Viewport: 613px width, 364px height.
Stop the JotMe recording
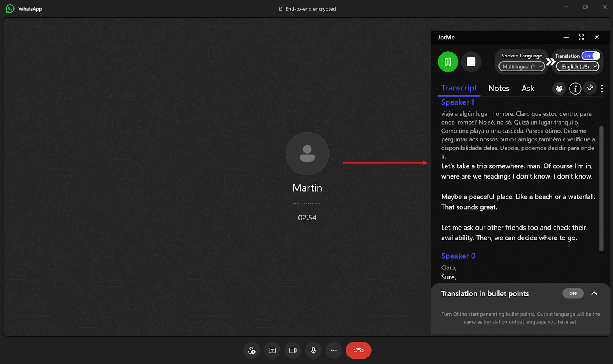tap(471, 62)
